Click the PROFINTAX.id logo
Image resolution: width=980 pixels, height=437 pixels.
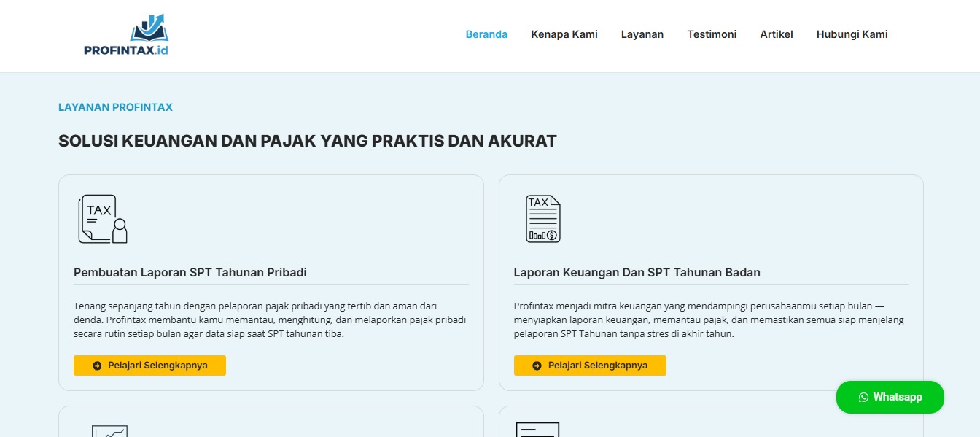[x=126, y=35]
